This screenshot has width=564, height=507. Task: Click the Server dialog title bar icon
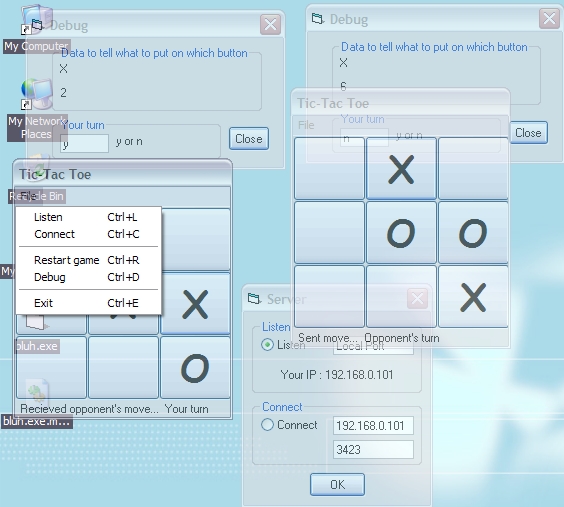(254, 298)
